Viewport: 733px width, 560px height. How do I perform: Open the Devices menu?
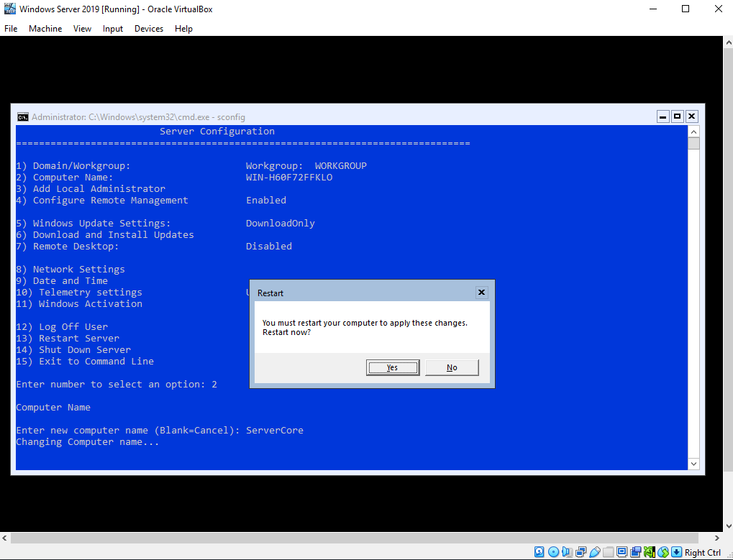(149, 29)
